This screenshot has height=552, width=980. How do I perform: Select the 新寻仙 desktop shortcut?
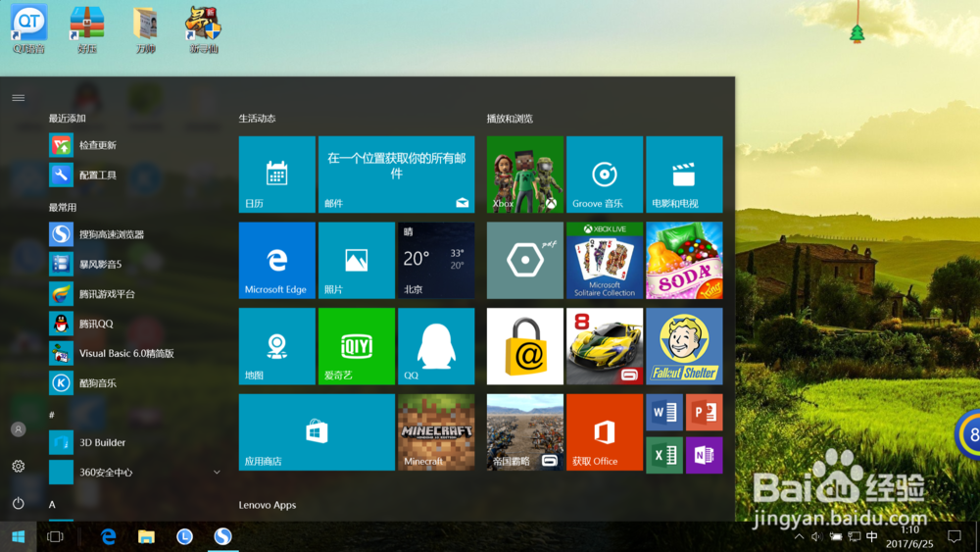(204, 28)
